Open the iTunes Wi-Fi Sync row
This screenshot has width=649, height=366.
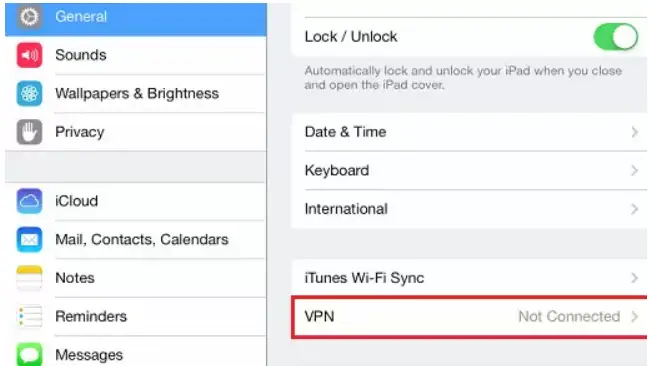469,278
